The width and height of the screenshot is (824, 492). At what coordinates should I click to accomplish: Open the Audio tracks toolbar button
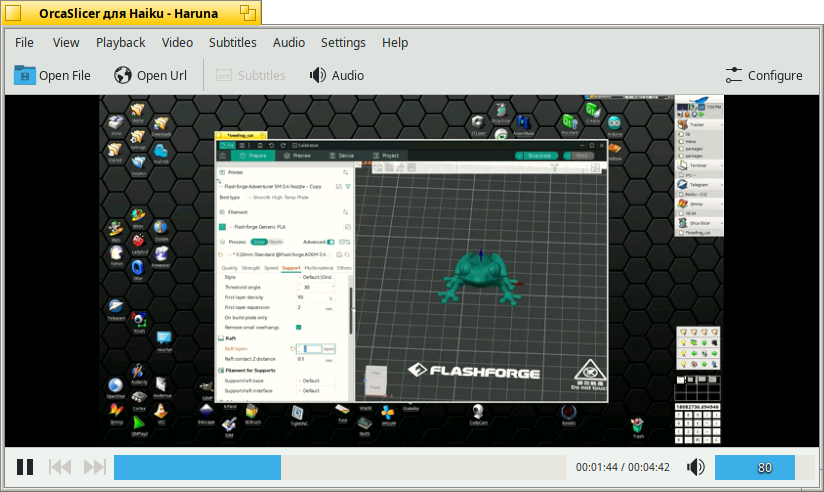(x=336, y=76)
